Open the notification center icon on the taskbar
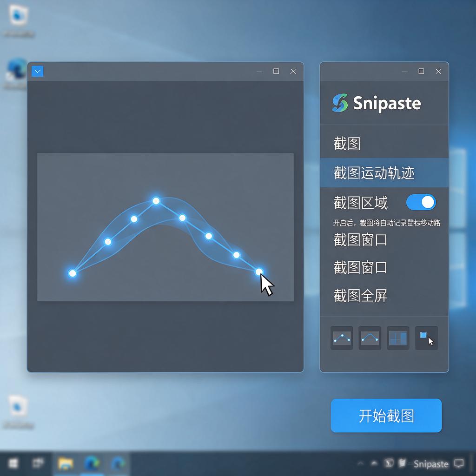This screenshot has width=476, height=476. coord(459,463)
